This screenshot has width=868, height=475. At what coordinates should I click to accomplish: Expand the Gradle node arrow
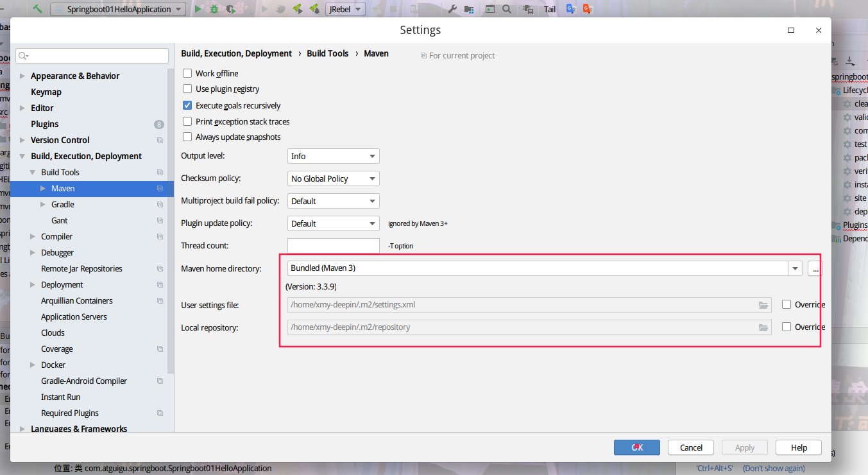click(x=43, y=204)
